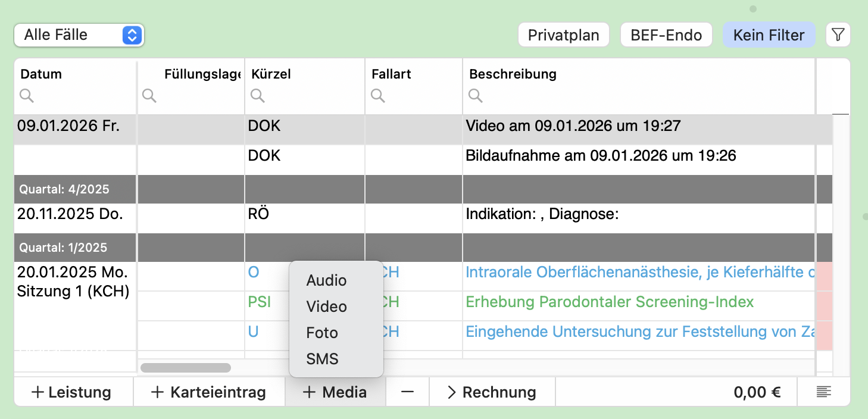Select Foto in the Media menu
The height and width of the screenshot is (419, 868).
(322, 333)
